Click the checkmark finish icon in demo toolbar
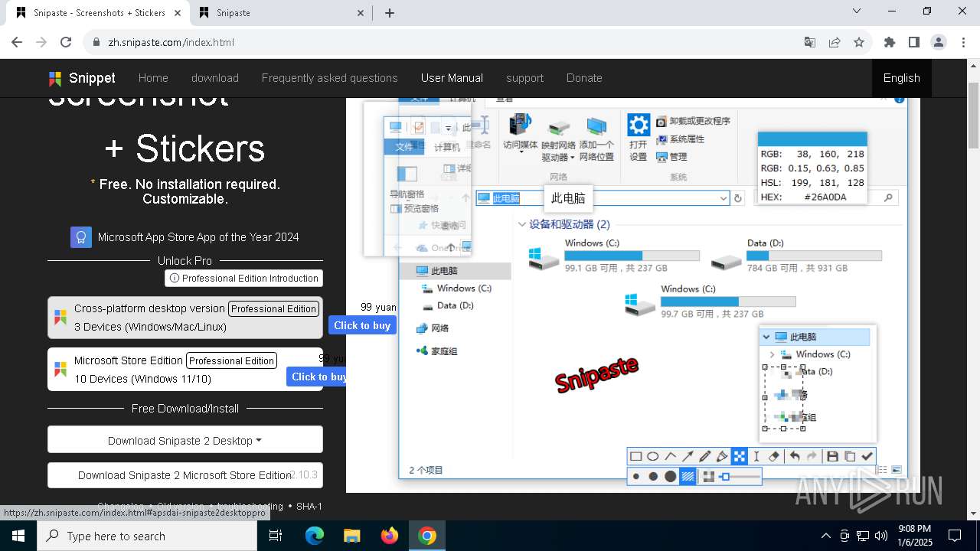 click(x=867, y=456)
